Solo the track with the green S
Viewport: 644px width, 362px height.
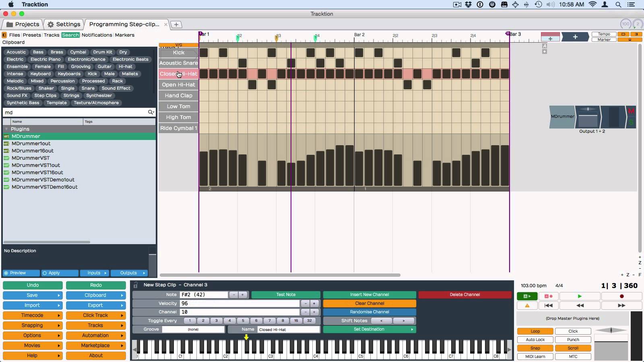631,122
